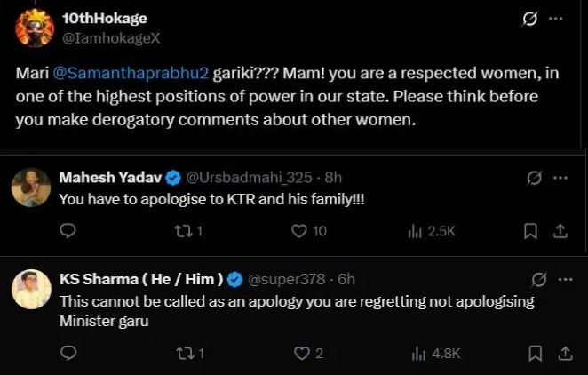Like Mahesh Yadav's tweet

[x=299, y=230]
